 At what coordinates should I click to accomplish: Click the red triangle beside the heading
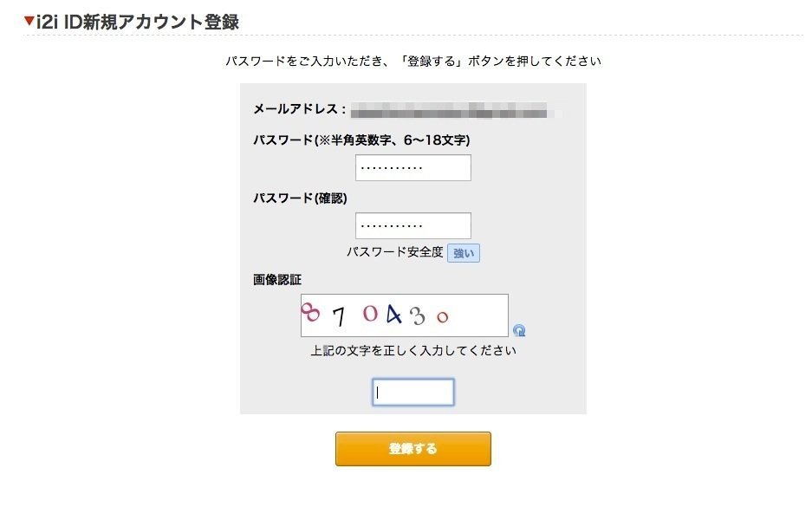pos(29,22)
